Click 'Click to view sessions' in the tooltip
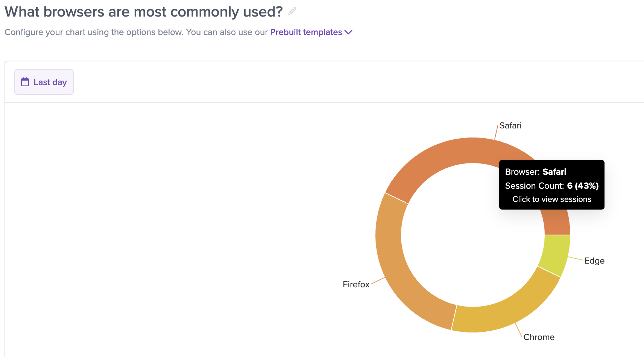644x357 pixels. pos(552,199)
